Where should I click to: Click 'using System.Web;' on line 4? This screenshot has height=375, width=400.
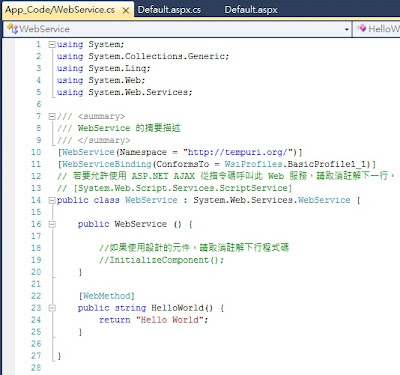tap(101, 80)
